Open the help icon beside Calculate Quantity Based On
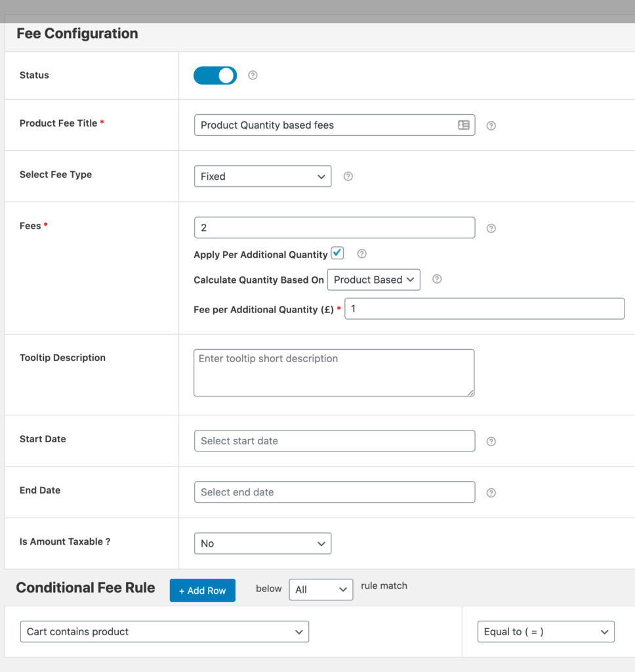The image size is (635, 672). pyautogui.click(x=437, y=279)
